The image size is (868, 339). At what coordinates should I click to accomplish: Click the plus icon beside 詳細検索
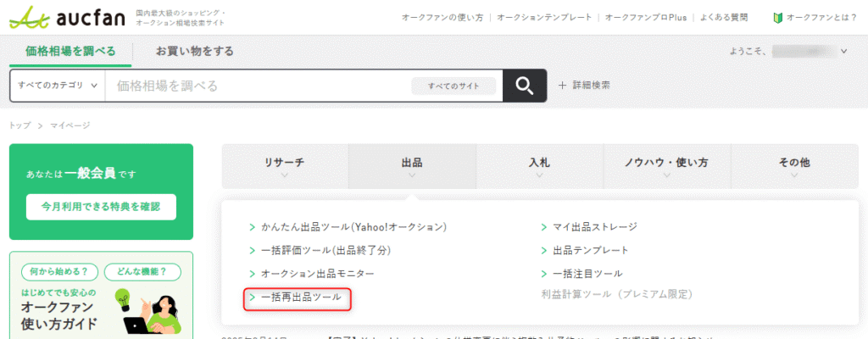[563, 86]
